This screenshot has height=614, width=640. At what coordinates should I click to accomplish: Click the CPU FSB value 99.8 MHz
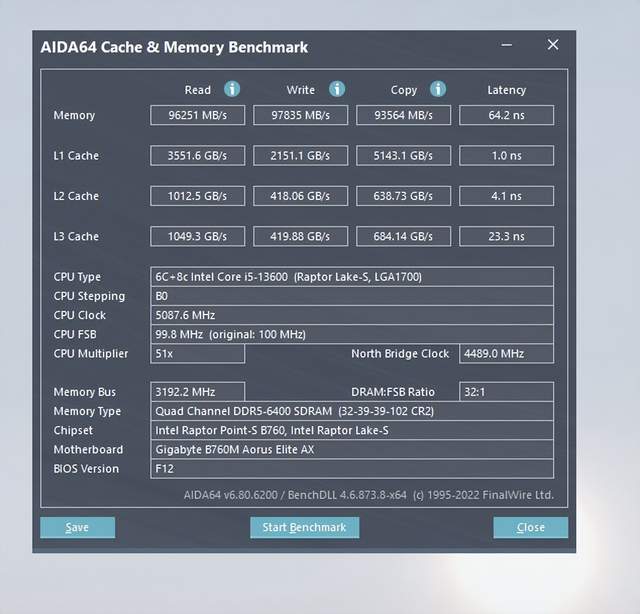(352, 334)
